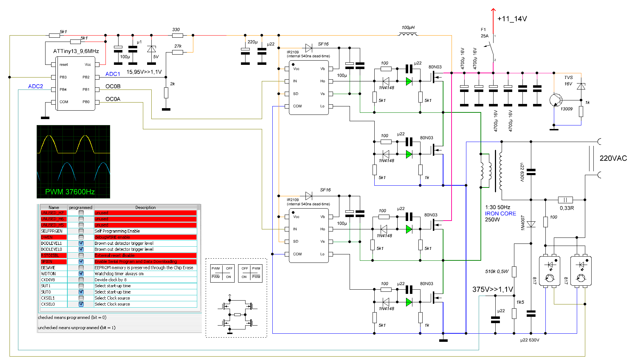Select the 1N4007 diode symbol
635x364 pixels.
[531, 224]
